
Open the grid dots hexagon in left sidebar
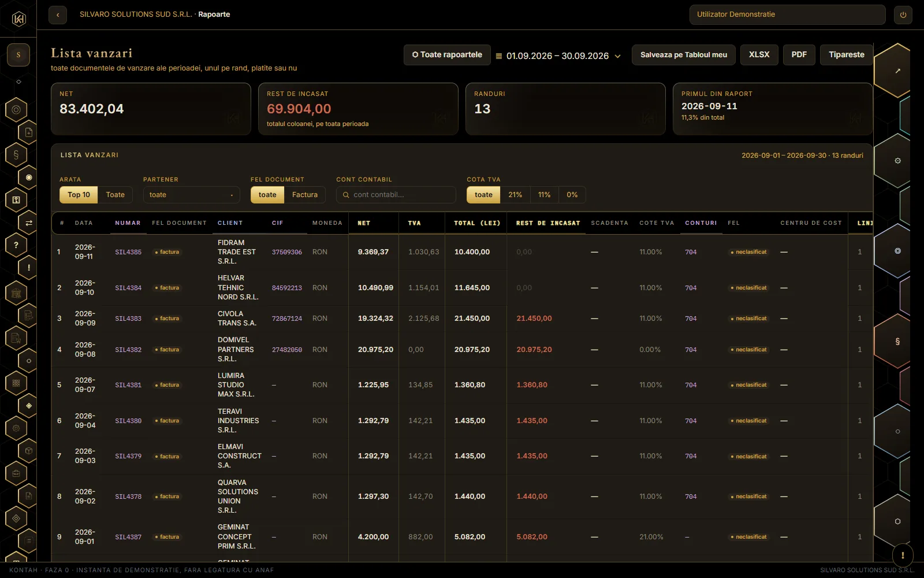(16, 383)
